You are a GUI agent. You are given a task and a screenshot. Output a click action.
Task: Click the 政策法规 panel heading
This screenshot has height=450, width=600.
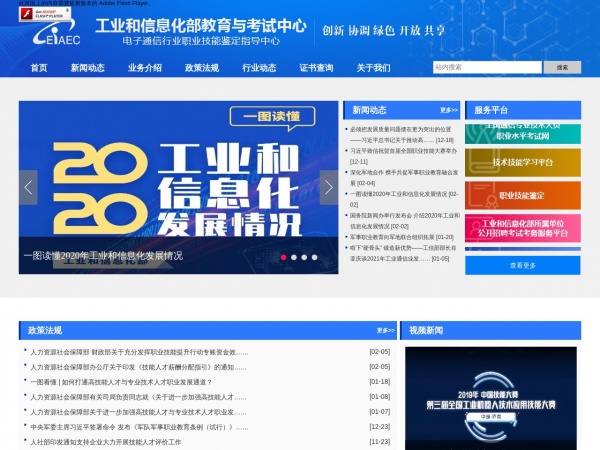click(45, 330)
